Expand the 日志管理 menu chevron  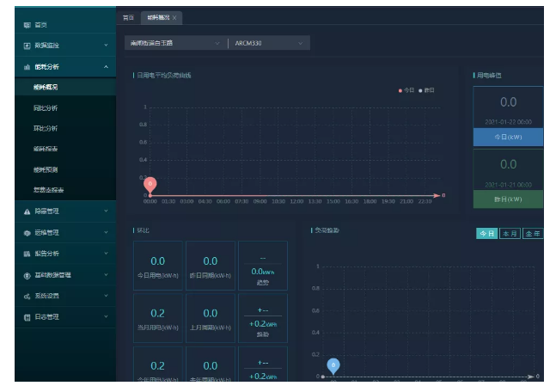pos(106,316)
